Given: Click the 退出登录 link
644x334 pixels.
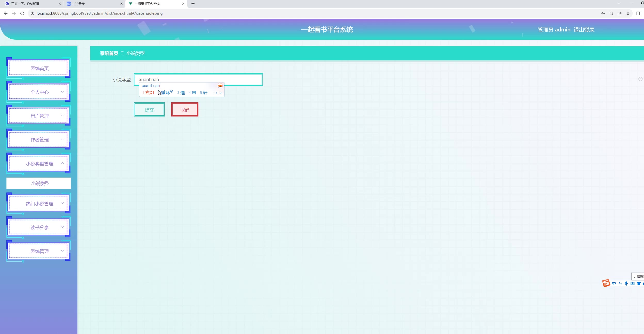Looking at the screenshot, I should tap(584, 30).
